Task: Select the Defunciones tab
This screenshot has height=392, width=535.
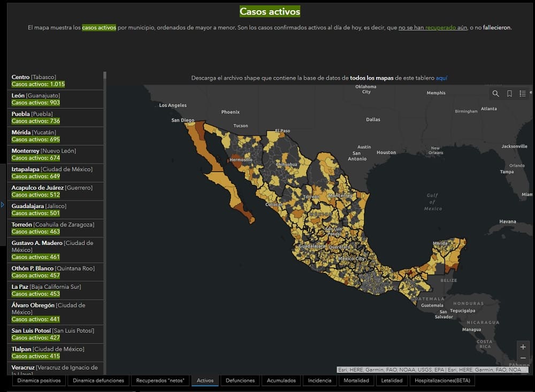Action: point(239,380)
